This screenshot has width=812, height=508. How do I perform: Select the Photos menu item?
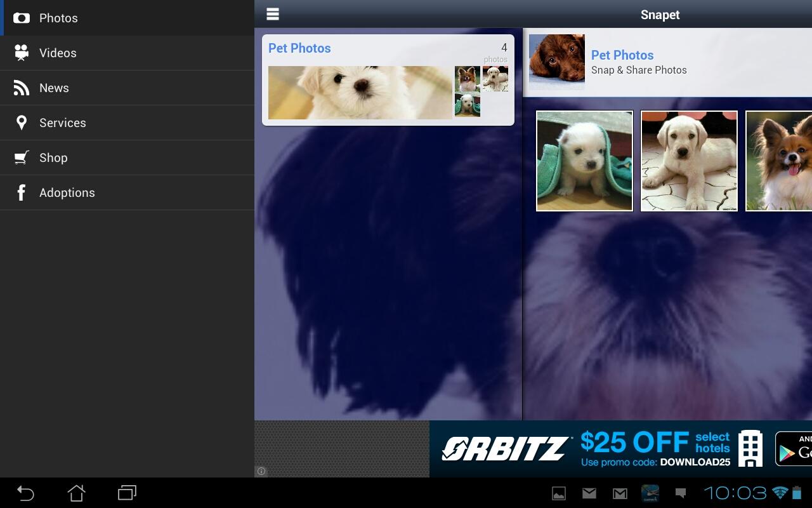coord(127,18)
